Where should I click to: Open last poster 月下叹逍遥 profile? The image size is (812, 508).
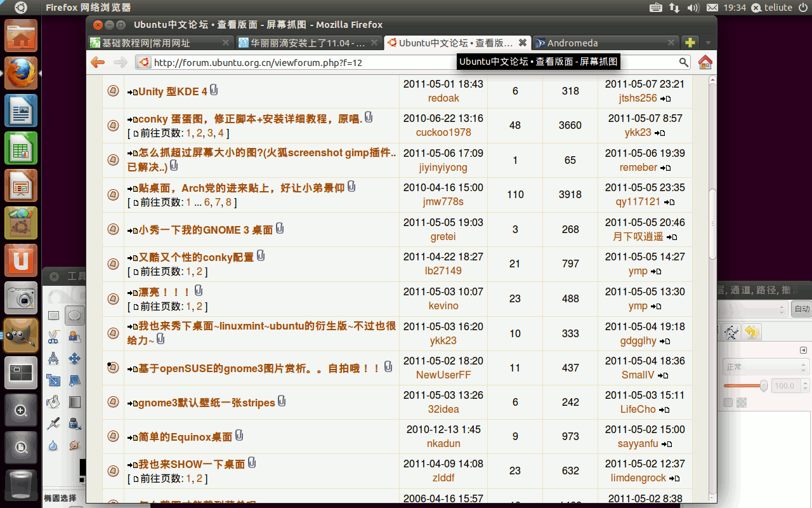(638, 237)
